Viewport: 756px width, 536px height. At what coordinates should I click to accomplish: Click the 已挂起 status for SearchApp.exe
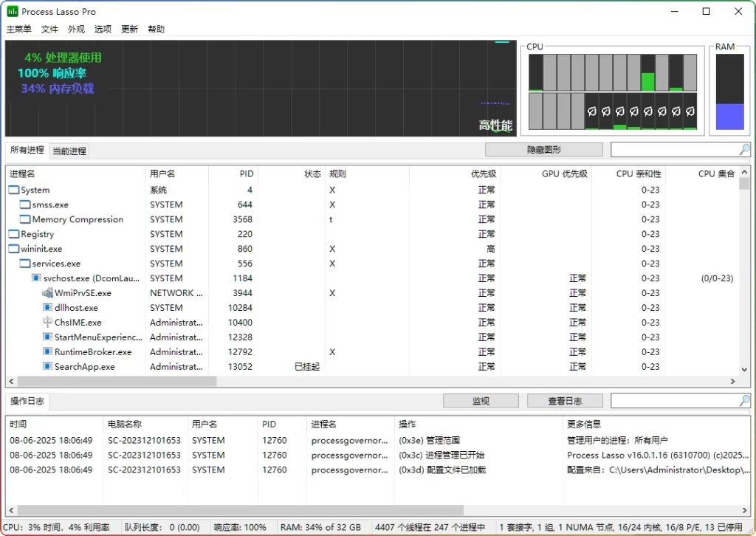tap(307, 366)
